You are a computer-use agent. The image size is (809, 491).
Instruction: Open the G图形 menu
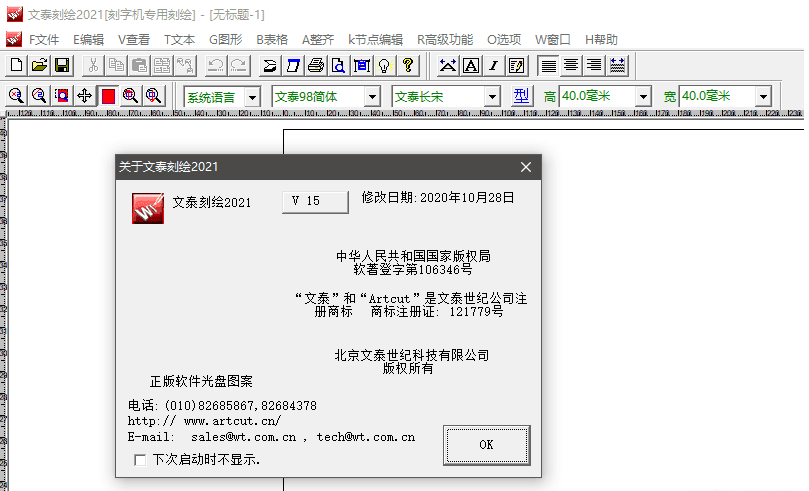click(x=225, y=40)
